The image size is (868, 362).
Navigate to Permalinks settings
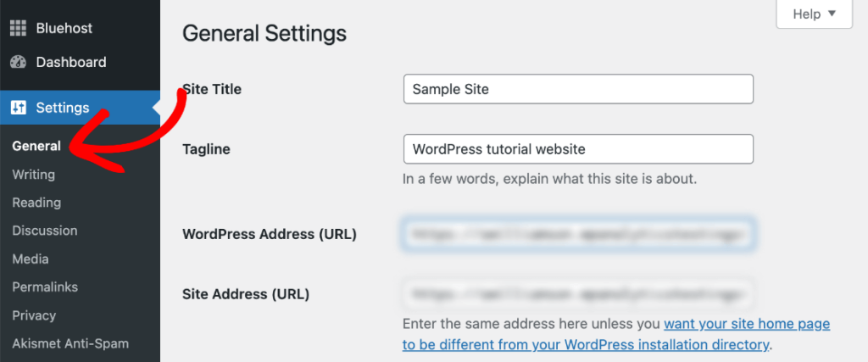click(45, 287)
